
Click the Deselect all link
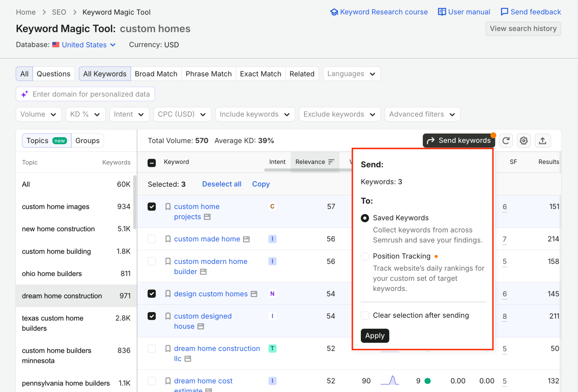click(222, 184)
